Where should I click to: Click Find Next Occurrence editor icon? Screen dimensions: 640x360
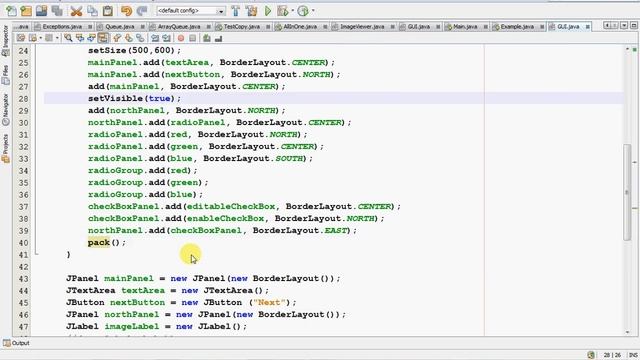(x=91, y=38)
